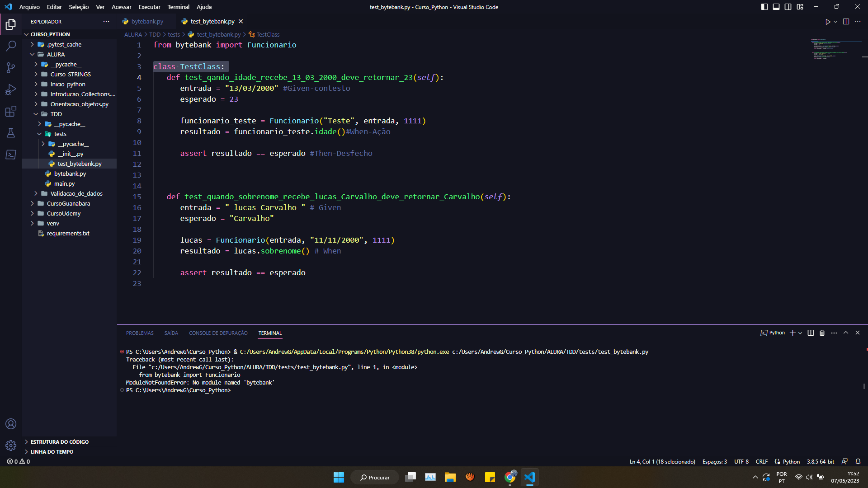Open Run and Debug view
Screen dimensions: 868x488
click(x=11, y=89)
